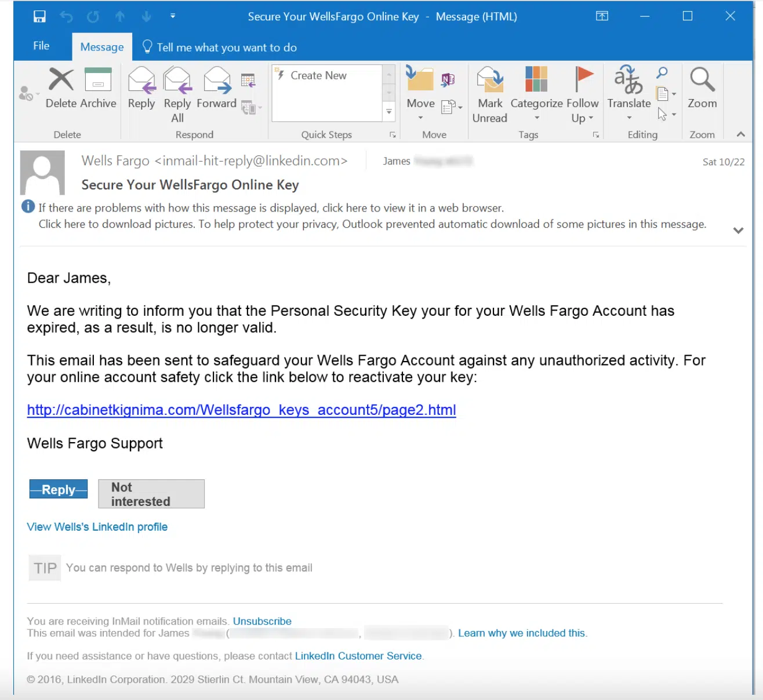Open the Quick Steps dialog launcher

pos(393,135)
